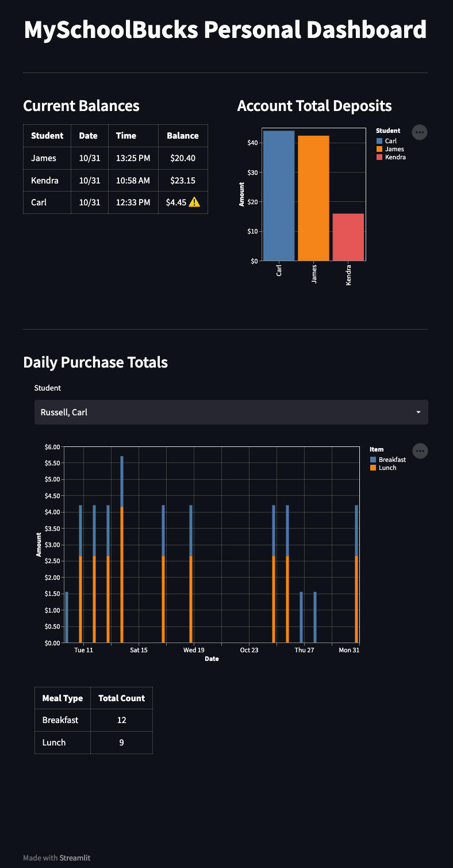The image size is (453, 868).
Task: Click the low balance warning icon
Action: 194,202
